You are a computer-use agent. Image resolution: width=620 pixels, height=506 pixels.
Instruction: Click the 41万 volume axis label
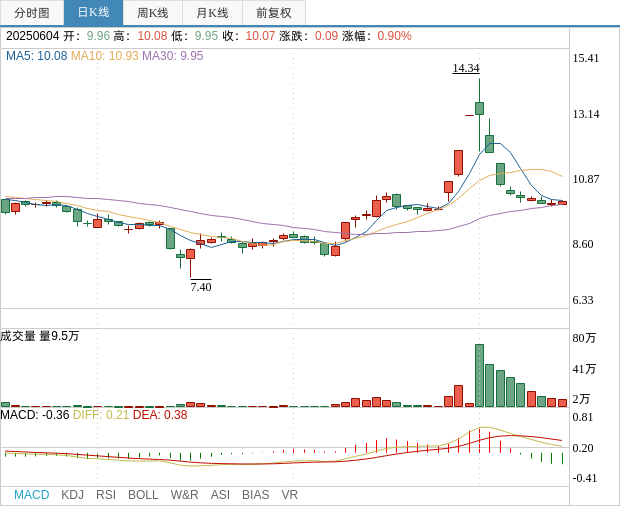coord(584,369)
